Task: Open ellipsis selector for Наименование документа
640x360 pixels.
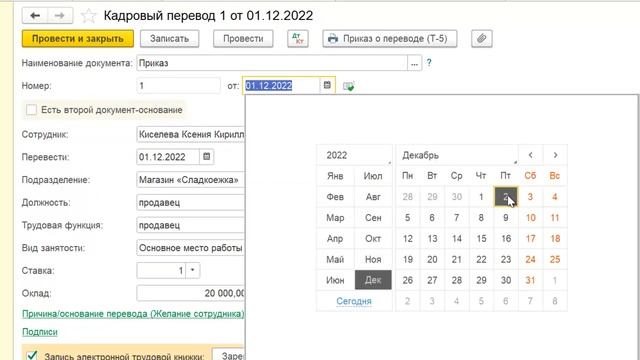Action: click(x=414, y=63)
